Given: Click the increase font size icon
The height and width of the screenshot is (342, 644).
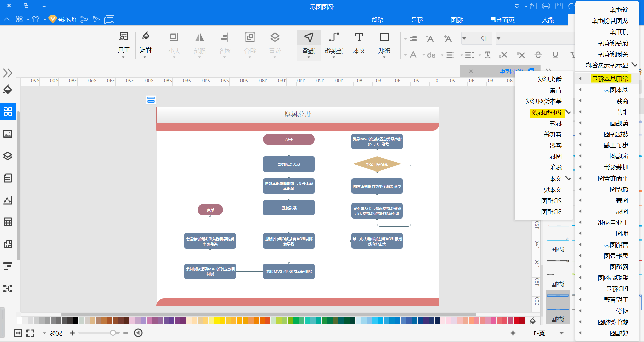Looking at the screenshot, I should (447, 39).
